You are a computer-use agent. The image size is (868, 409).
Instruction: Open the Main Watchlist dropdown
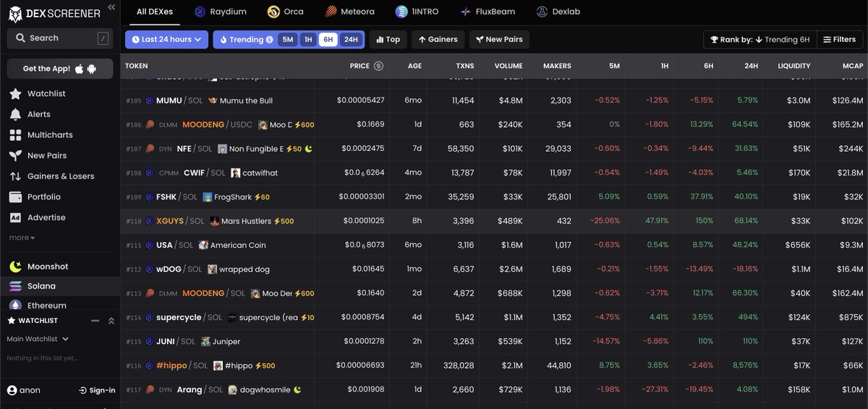pyautogui.click(x=38, y=339)
